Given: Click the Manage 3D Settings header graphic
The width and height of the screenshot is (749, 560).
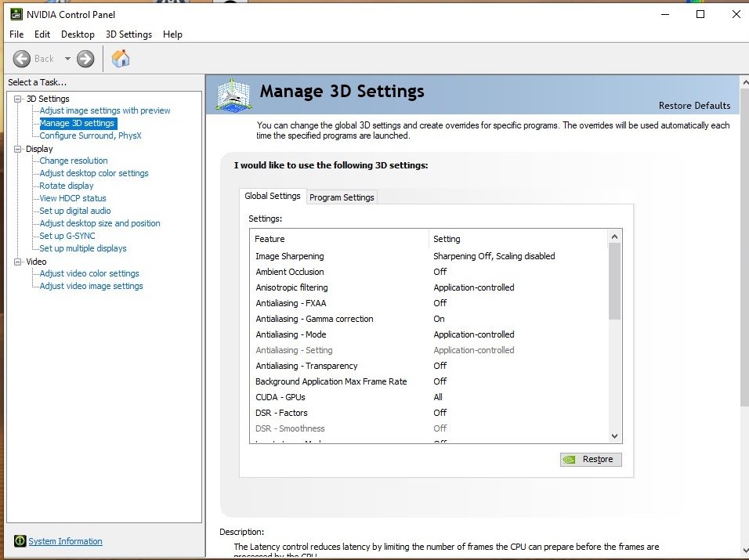Looking at the screenshot, I should pyautogui.click(x=233, y=95).
